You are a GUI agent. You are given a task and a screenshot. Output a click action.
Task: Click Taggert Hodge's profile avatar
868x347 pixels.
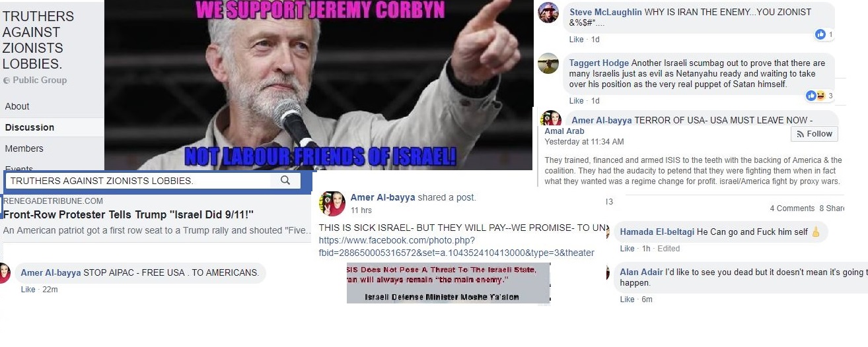coord(548,63)
